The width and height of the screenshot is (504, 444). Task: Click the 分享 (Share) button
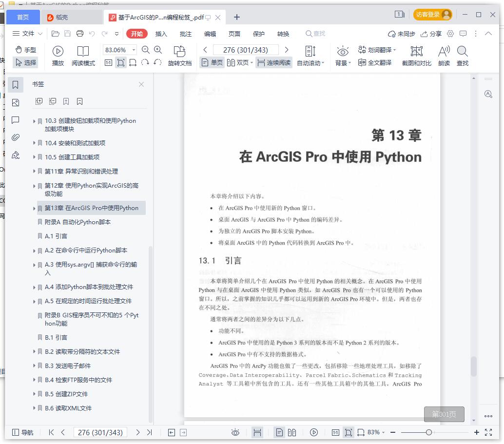[431, 34]
